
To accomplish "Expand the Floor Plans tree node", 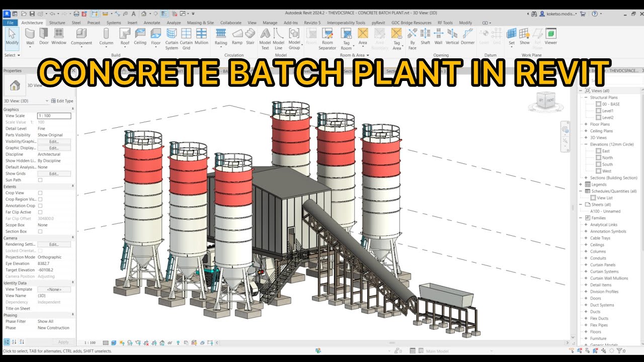I will [586, 124].
